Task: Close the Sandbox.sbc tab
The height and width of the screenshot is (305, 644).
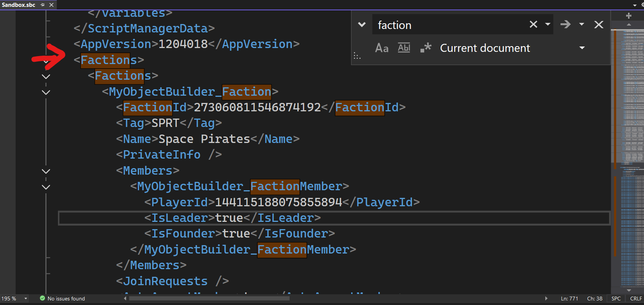Action: [x=51, y=5]
